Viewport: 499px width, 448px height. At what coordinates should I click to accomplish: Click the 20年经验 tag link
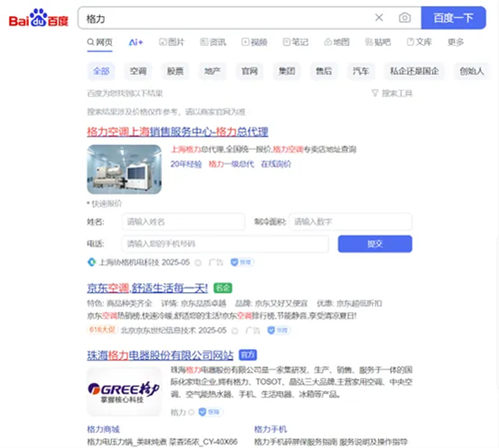click(x=186, y=164)
